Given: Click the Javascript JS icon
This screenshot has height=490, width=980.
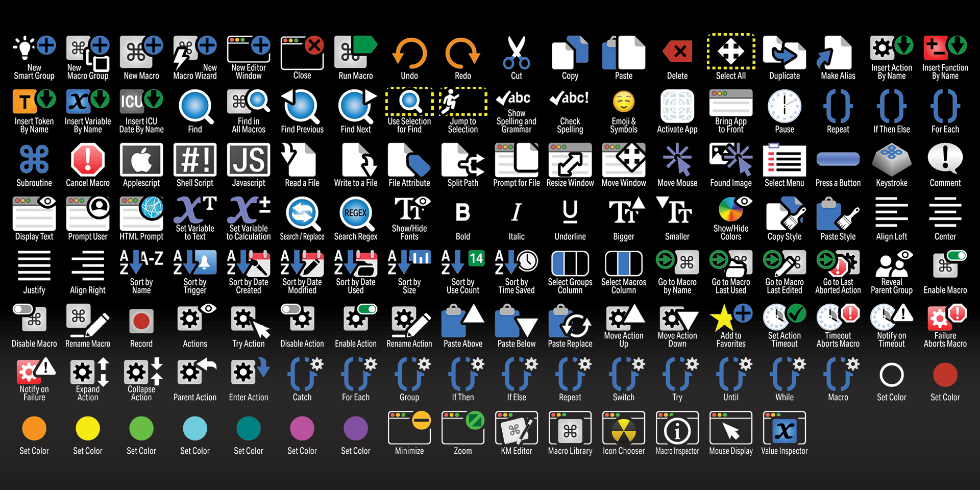Looking at the screenshot, I should [249, 160].
